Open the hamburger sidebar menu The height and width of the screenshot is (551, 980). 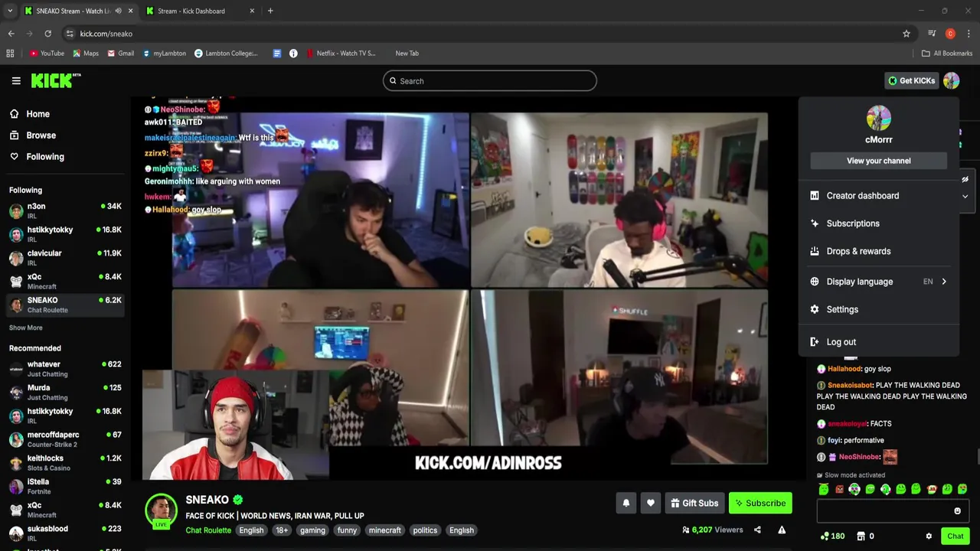[x=16, y=80]
